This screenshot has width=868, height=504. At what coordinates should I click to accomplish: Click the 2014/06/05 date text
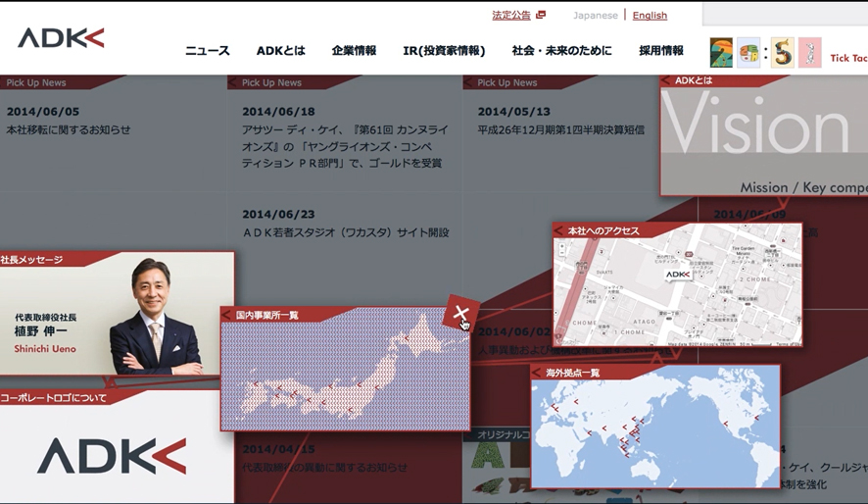click(43, 112)
